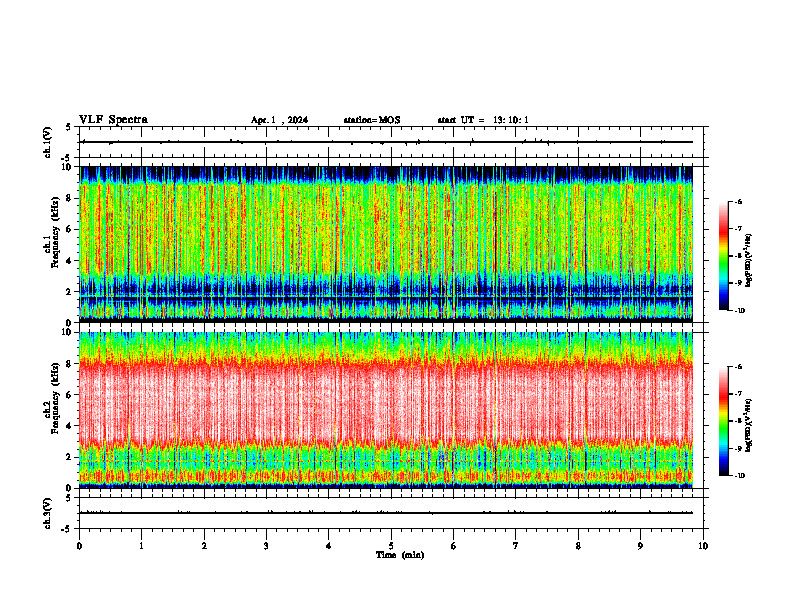
Task: Click the ch.1 spectrogram color bar
Action: (x=724, y=256)
